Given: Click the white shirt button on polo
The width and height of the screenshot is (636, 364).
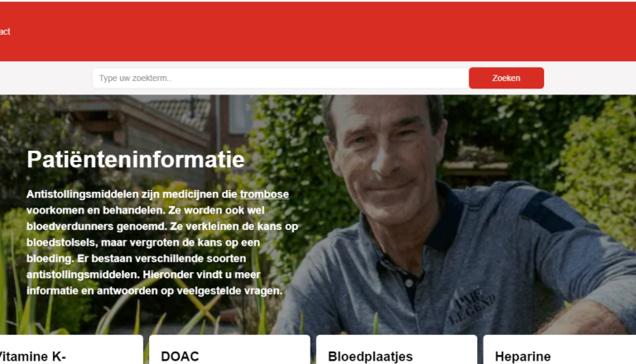Looking at the screenshot, I should pos(410,282).
